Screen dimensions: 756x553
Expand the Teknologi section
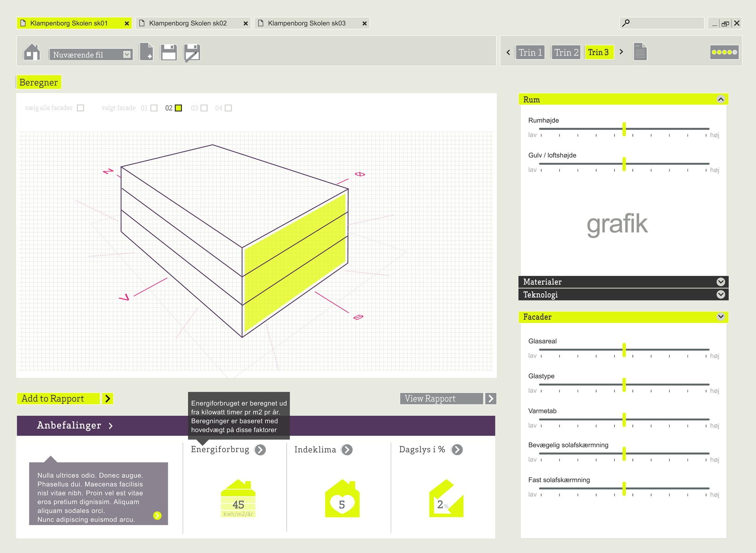click(720, 294)
